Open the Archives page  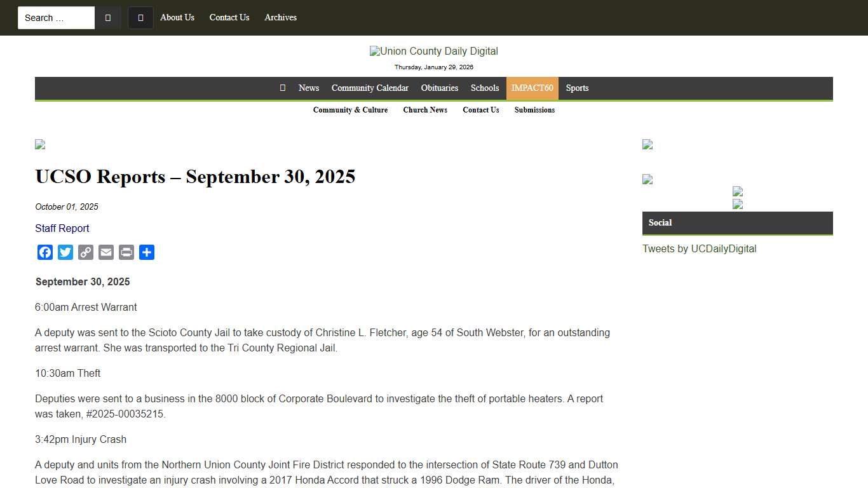pos(280,18)
